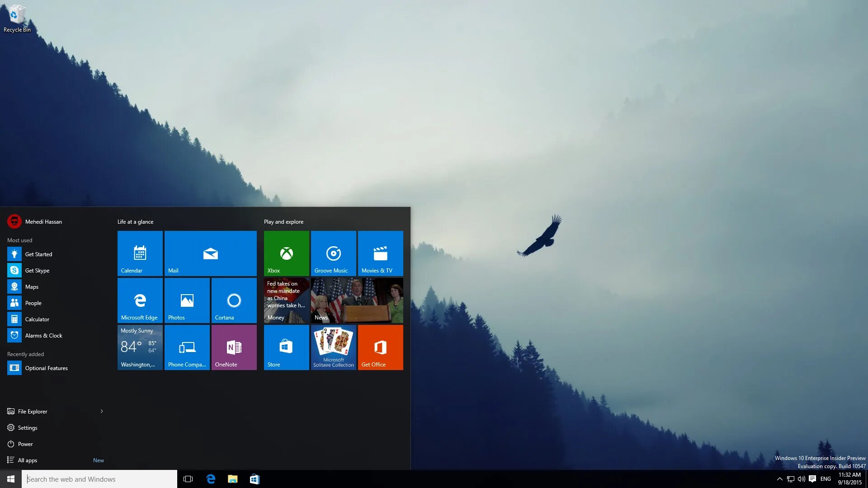This screenshot has width=868, height=488.
Task: Launch Movies & TV tile
Action: 380,253
